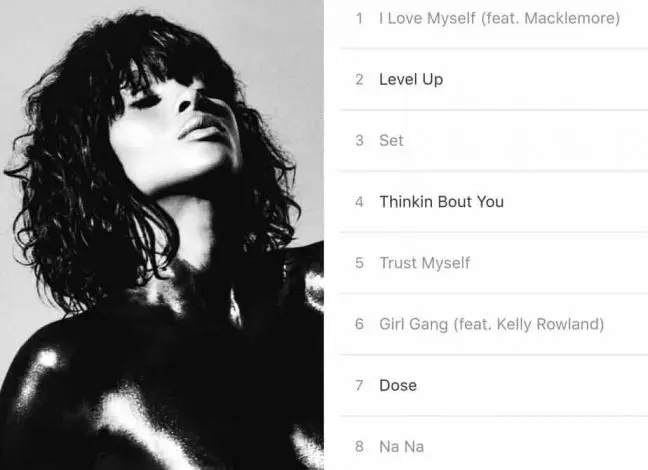
Task: Click the feat. Macklemore credit text
Action: [x=550, y=18]
